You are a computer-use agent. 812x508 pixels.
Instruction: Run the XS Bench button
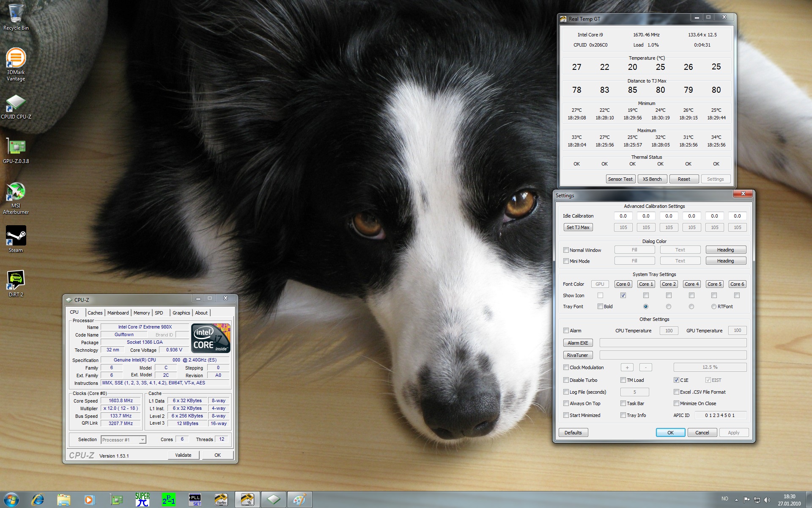click(652, 179)
